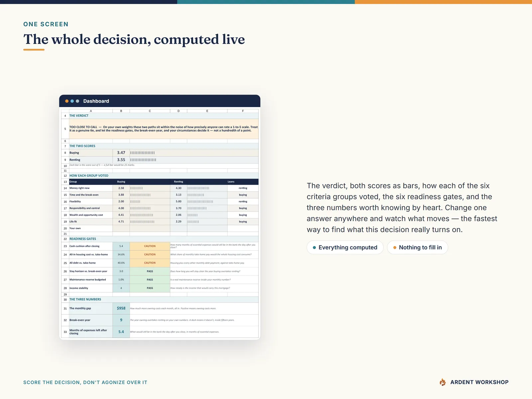Click THE THREE NUMBERS section heading
The width and height of the screenshot is (532, 399).
pos(85,299)
